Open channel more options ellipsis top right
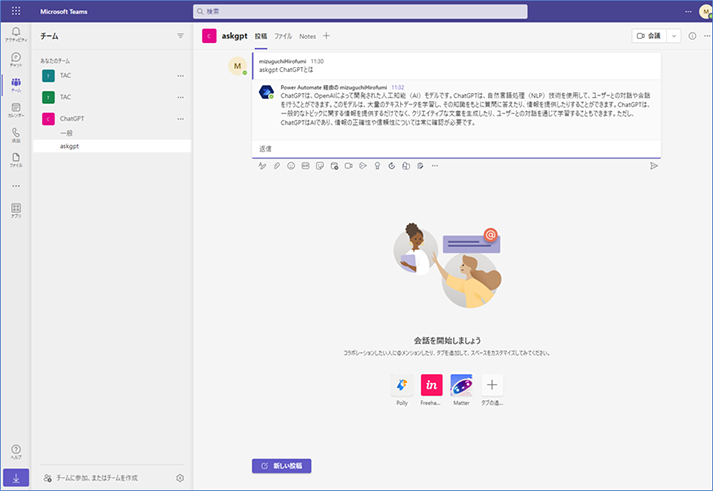Viewport: 713px width, 491px height. (x=708, y=36)
